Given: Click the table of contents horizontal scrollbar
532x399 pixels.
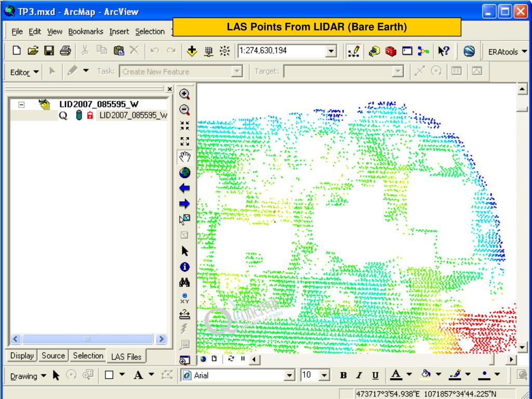Looking at the screenshot, I should (x=89, y=339).
